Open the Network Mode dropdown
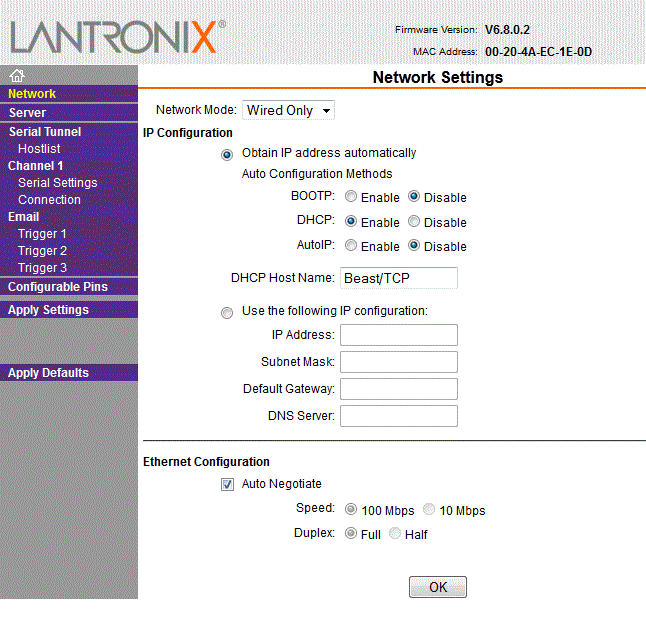Image resolution: width=646 pixels, height=639 pixels. tap(288, 110)
